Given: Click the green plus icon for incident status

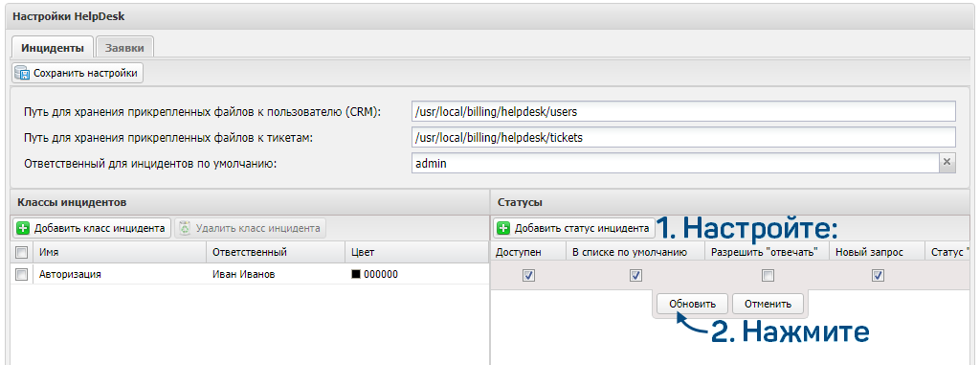Looking at the screenshot, I should [x=503, y=229].
